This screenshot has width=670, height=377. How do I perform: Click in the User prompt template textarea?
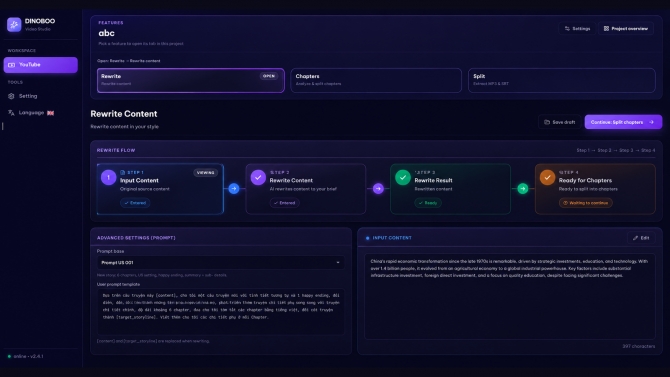point(221,312)
